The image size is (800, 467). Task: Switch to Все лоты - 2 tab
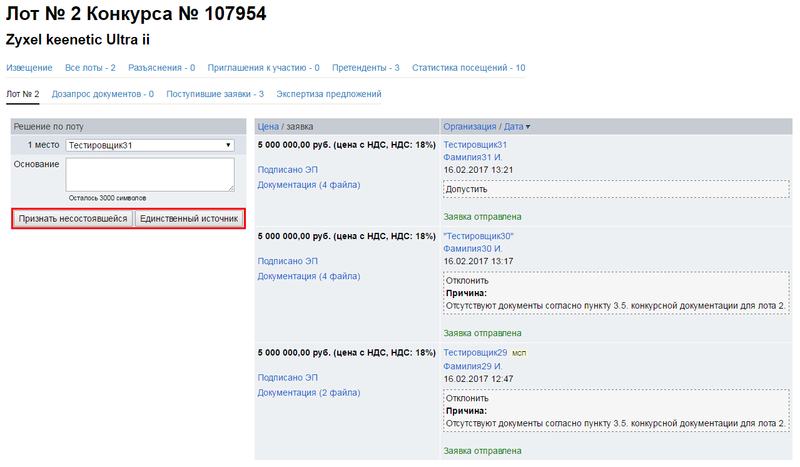point(90,68)
